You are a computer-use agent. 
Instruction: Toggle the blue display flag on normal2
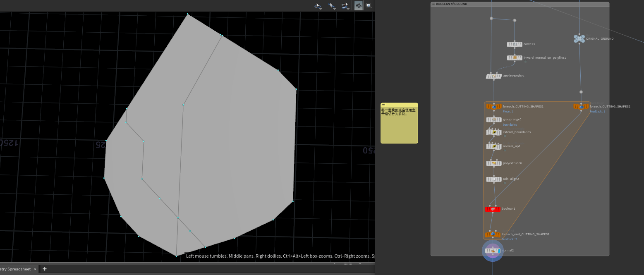[499, 251]
